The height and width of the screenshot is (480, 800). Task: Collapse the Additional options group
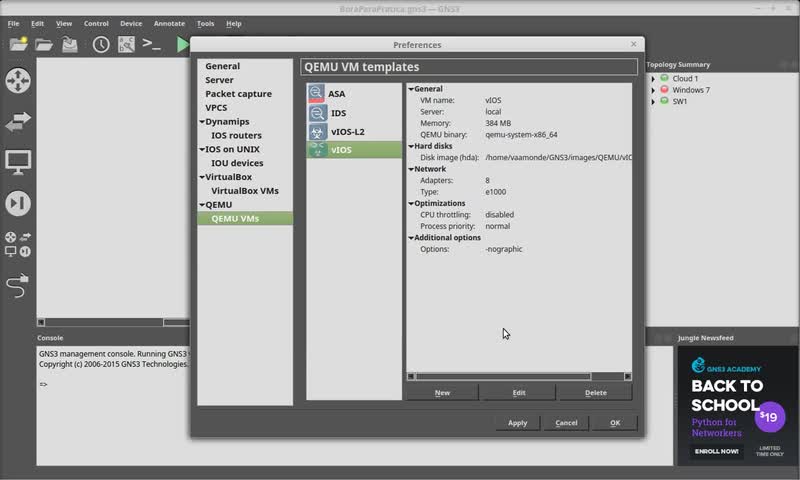pos(411,238)
